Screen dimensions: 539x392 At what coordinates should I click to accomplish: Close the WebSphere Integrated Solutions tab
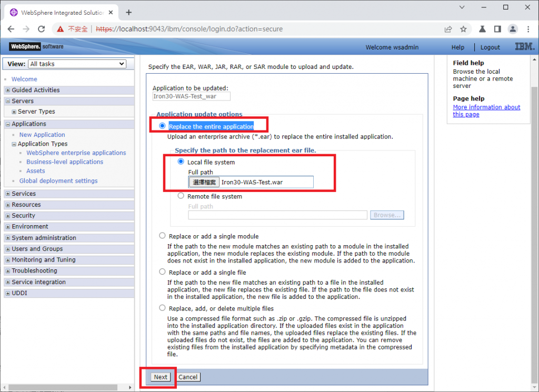(111, 13)
